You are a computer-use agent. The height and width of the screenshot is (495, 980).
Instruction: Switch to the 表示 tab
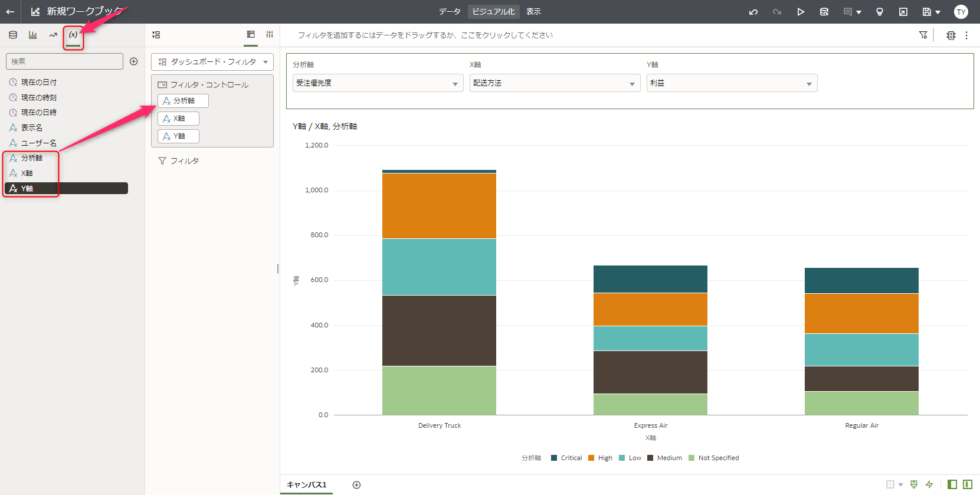coord(533,12)
